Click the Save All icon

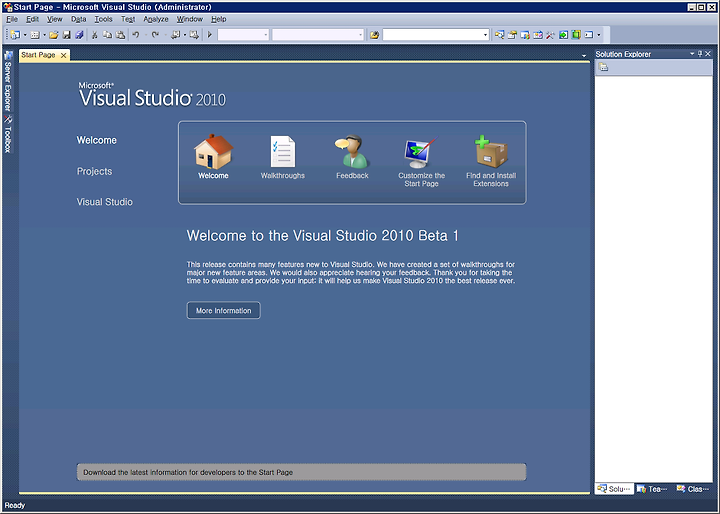(x=79, y=35)
